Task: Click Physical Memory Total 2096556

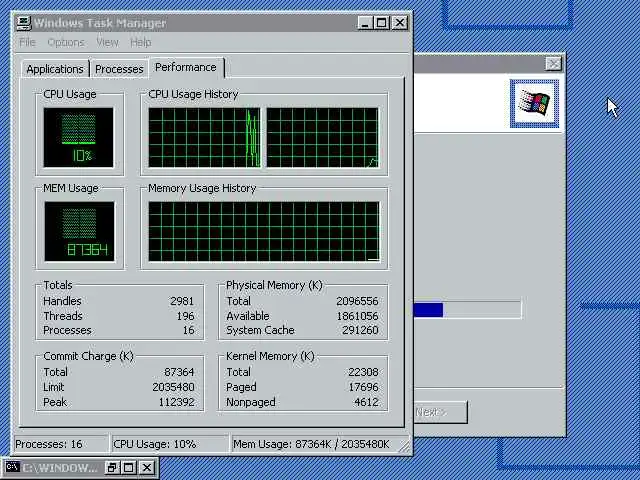Action: pyautogui.click(x=357, y=301)
